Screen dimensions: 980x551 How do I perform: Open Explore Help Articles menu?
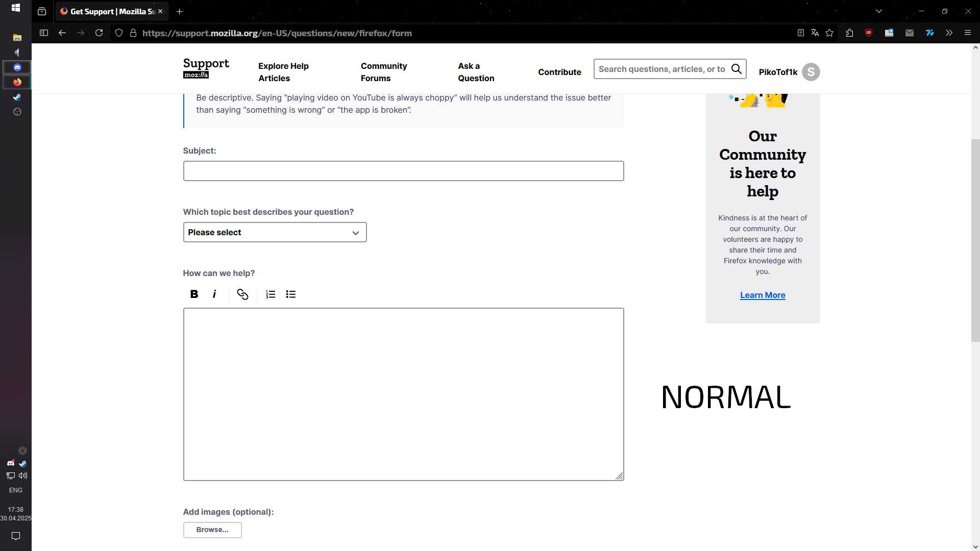tap(283, 72)
